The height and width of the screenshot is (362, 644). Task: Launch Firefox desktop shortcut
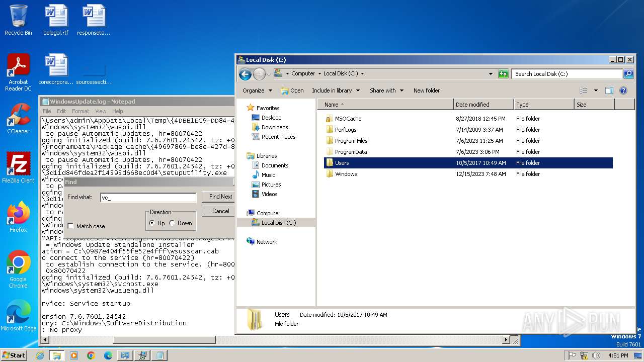pyautogui.click(x=18, y=217)
